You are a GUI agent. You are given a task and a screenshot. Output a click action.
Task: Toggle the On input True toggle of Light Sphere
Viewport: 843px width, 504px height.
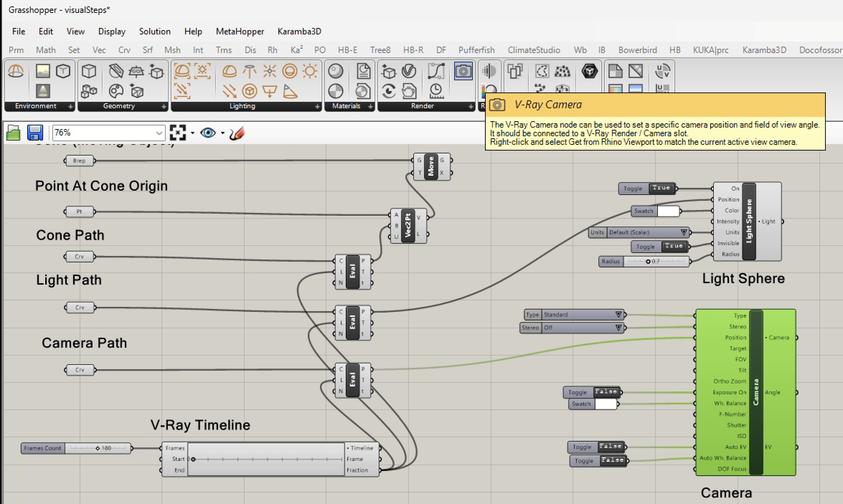coord(662,188)
